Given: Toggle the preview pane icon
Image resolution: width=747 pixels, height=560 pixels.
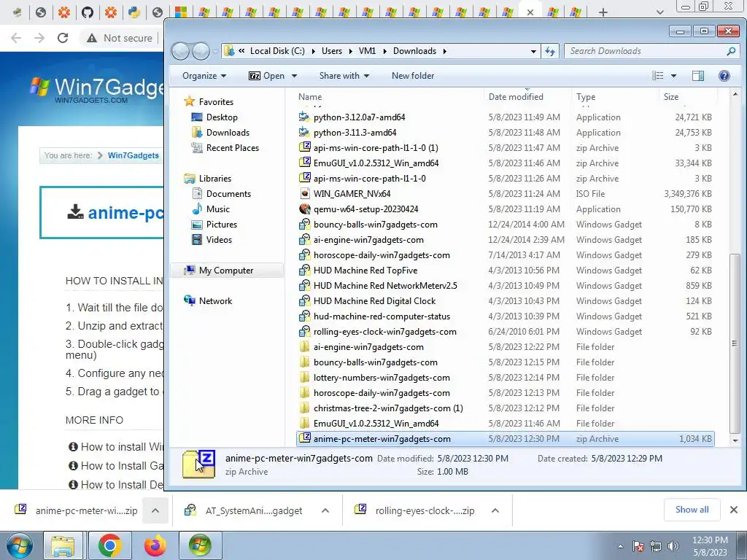Looking at the screenshot, I should (x=698, y=76).
